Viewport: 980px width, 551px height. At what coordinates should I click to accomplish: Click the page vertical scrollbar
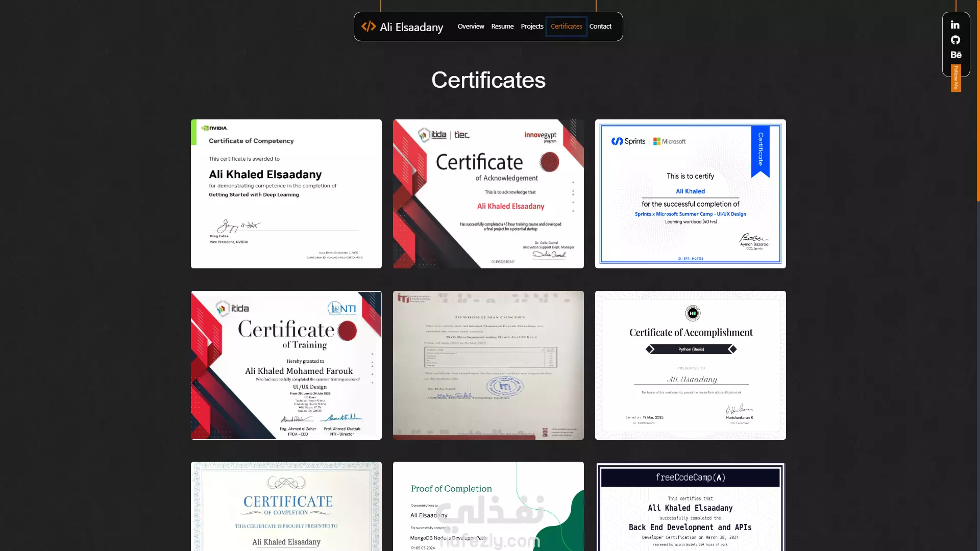pyautogui.click(x=978, y=102)
